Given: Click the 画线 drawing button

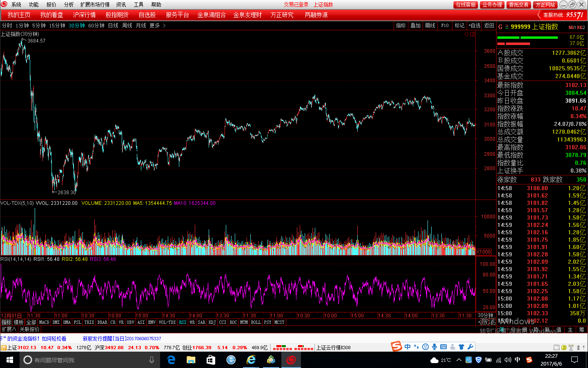Looking at the screenshot, I should 430,25.
